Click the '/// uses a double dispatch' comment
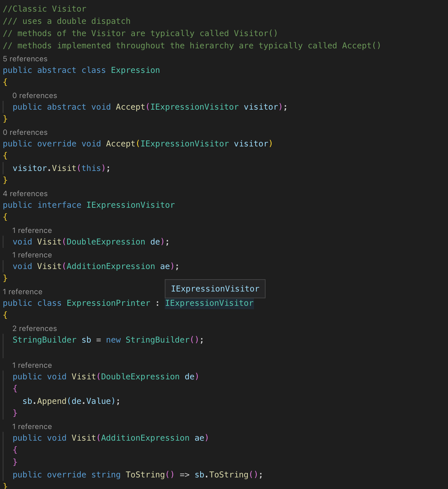The image size is (448, 489). pos(67,21)
